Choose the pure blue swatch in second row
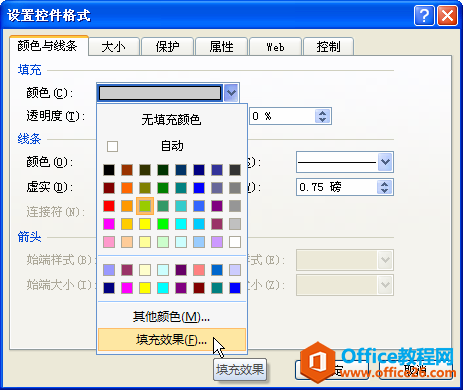 pos(199,188)
